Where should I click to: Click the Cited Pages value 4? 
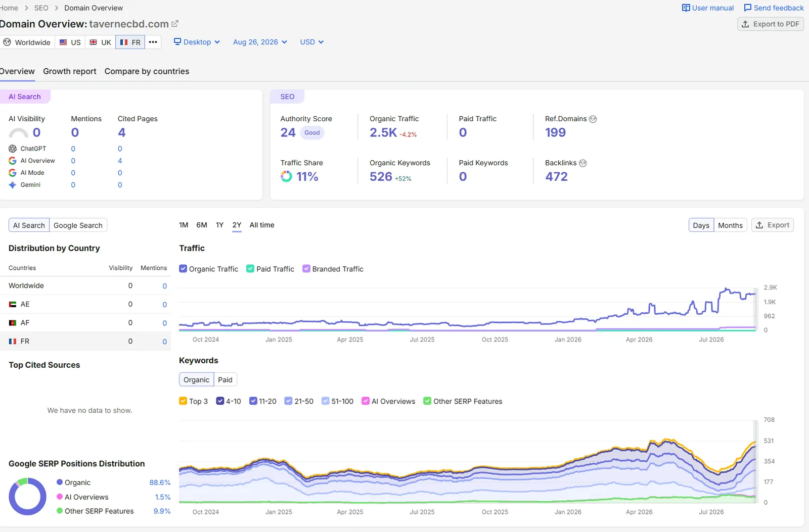pos(122,132)
